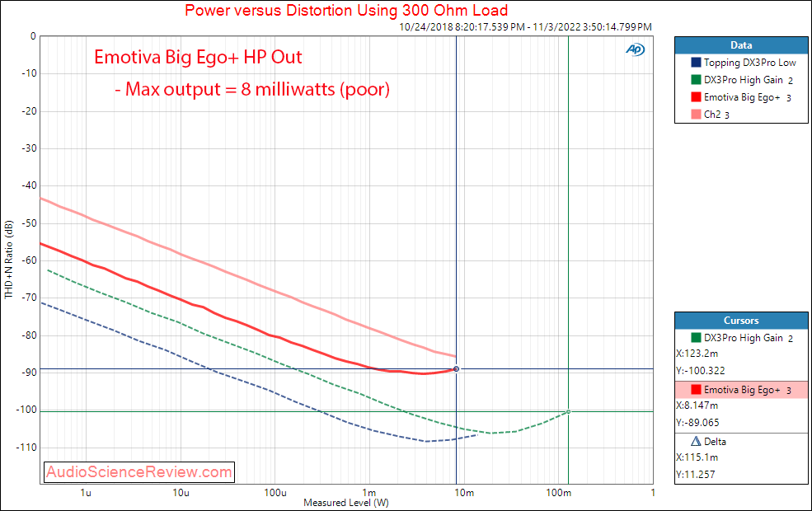
Task: Click the AP logo icon in graph corner
Action: click(x=635, y=49)
